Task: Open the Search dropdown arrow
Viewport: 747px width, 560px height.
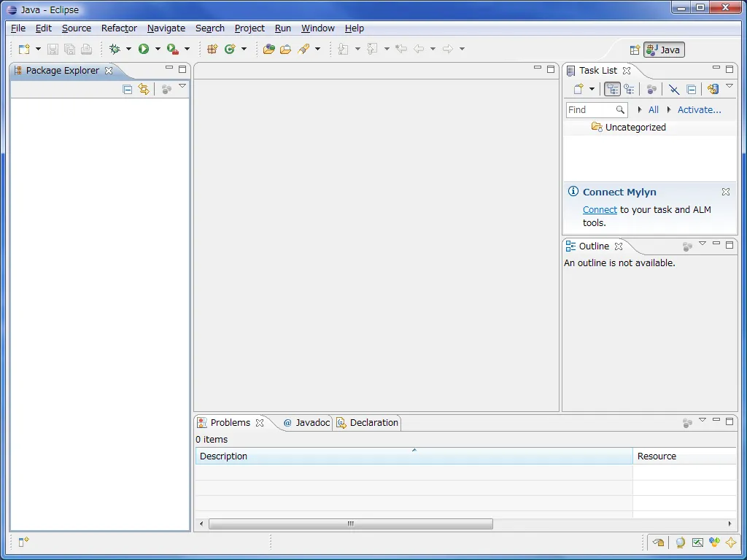Action: pyautogui.click(x=318, y=49)
